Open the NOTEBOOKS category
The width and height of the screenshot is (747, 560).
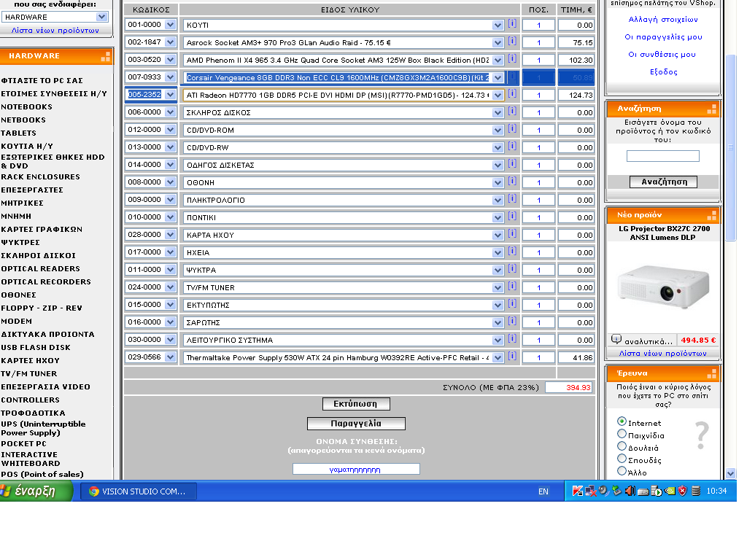point(27,106)
